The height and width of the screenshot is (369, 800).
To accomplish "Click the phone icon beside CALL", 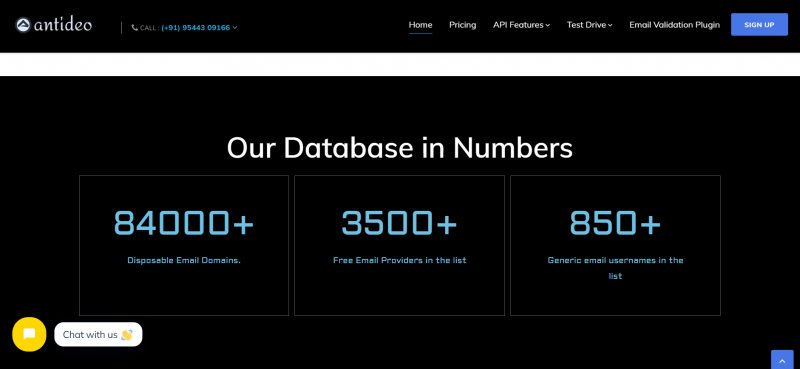I will (135, 28).
